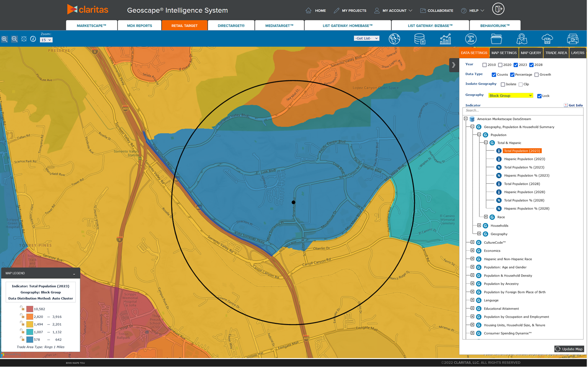Select the sigma summarization tool

(470, 39)
